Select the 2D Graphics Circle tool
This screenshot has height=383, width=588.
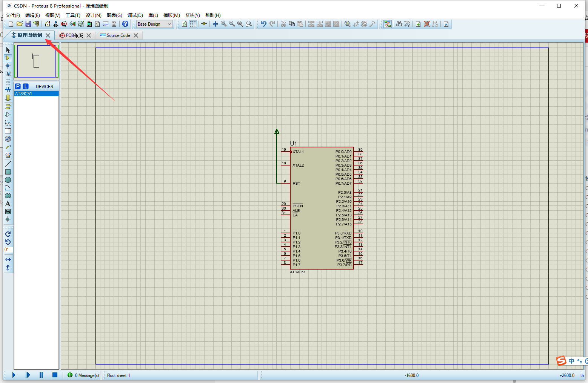[x=8, y=180]
